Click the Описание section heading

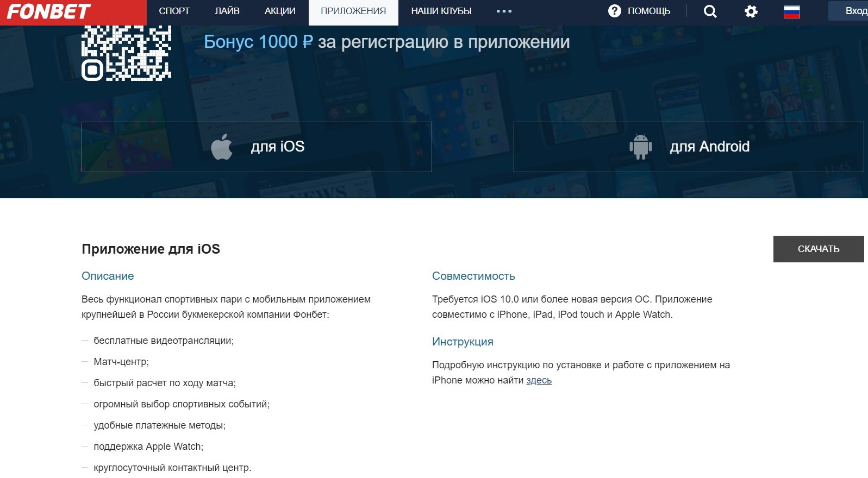[x=108, y=276]
